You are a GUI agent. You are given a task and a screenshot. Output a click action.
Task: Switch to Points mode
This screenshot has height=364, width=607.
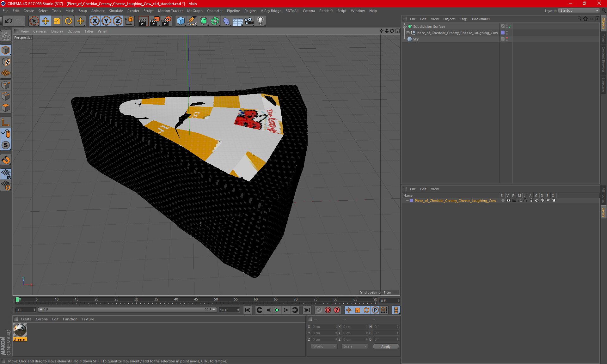[x=6, y=85]
